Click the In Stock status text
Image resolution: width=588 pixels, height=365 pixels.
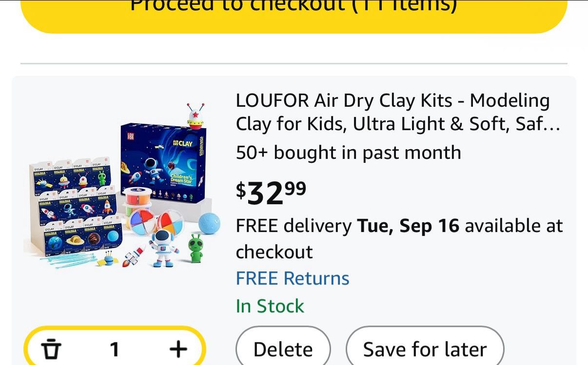(270, 306)
